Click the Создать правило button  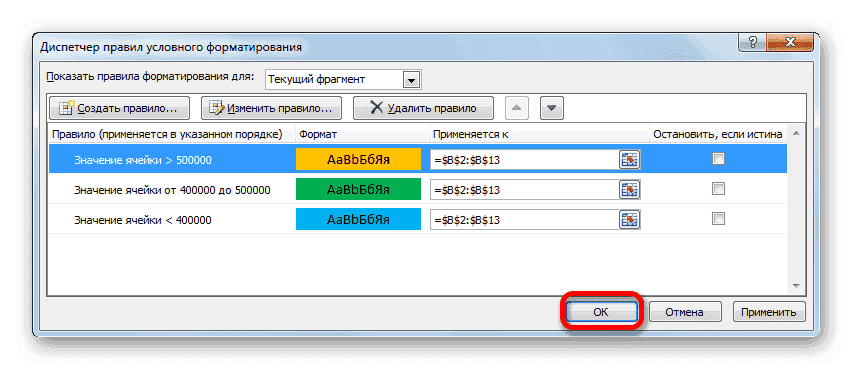point(119,108)
